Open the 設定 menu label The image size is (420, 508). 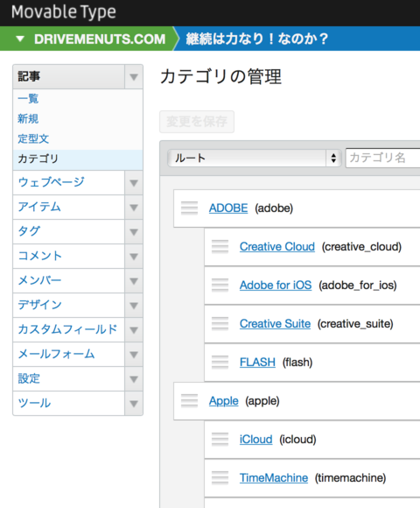coord(29,378)
